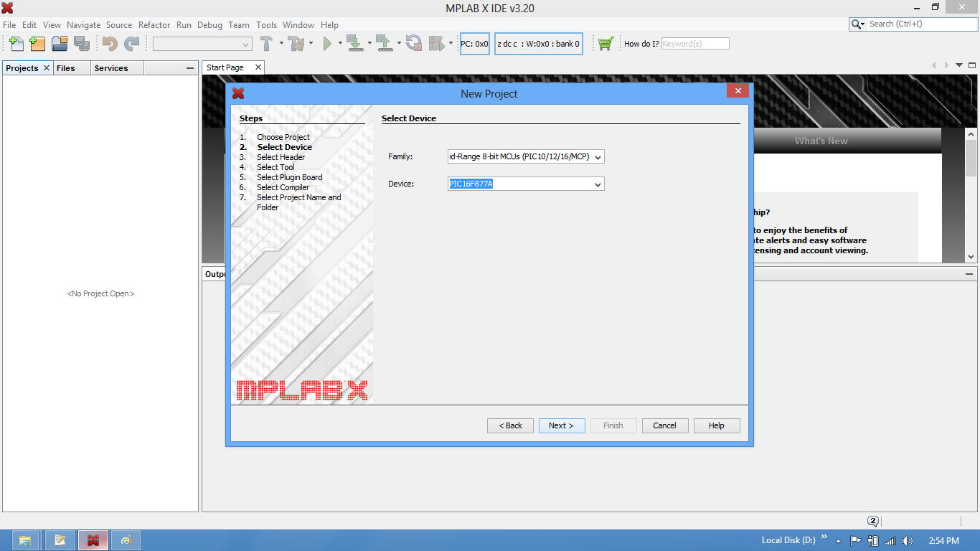Open the Navigate menu
Image resolution: width=980 pixels, height=551 pixels.
pyautogui.click(x=84, y=25)
